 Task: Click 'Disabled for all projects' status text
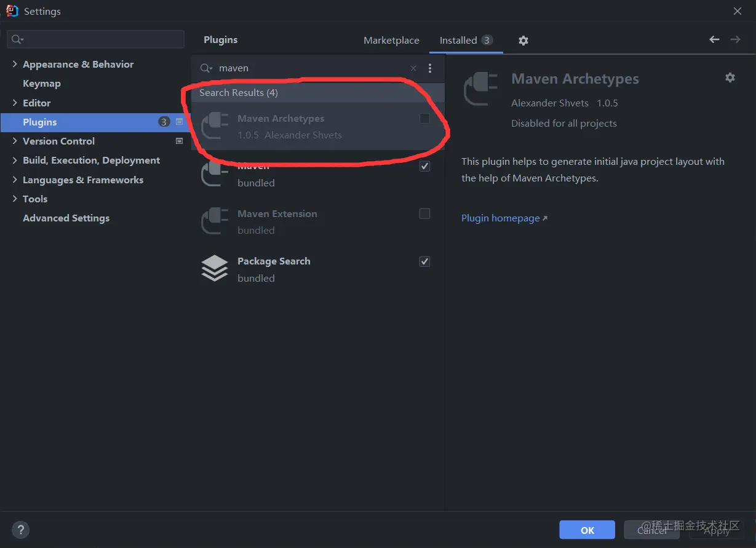tap(563, 124)
